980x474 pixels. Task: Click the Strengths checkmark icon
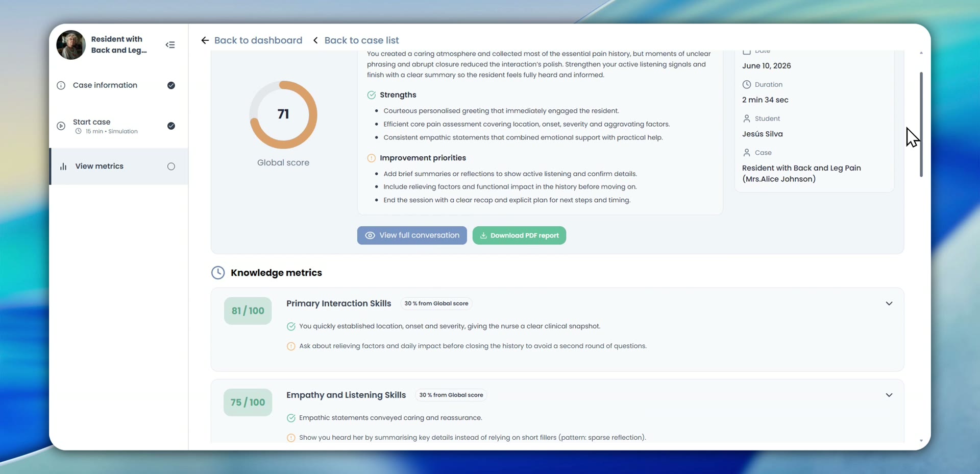(x=371, y=95)
